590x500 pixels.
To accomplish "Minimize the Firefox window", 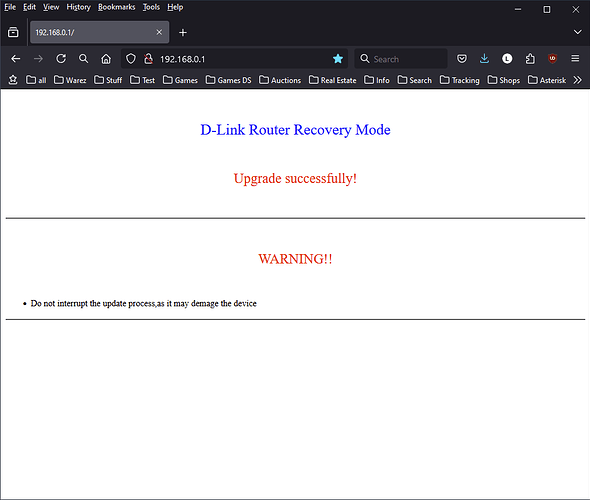I will (518, 9).
